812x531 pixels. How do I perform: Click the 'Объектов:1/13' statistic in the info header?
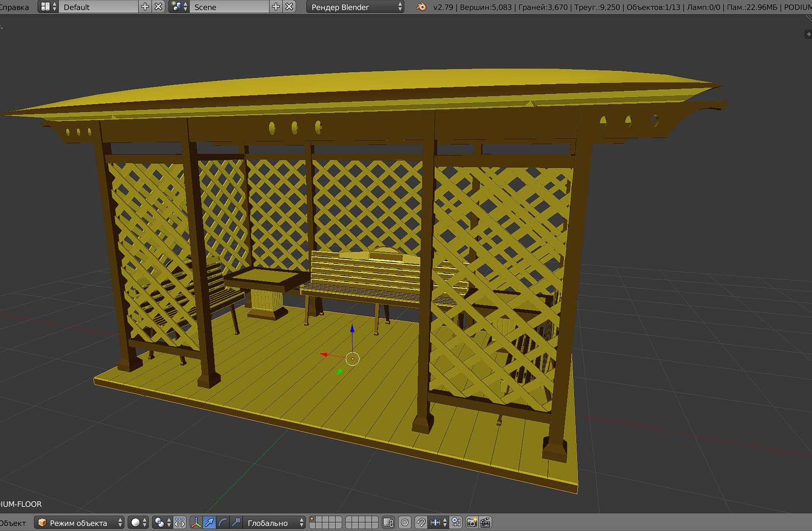click(653, 7)
